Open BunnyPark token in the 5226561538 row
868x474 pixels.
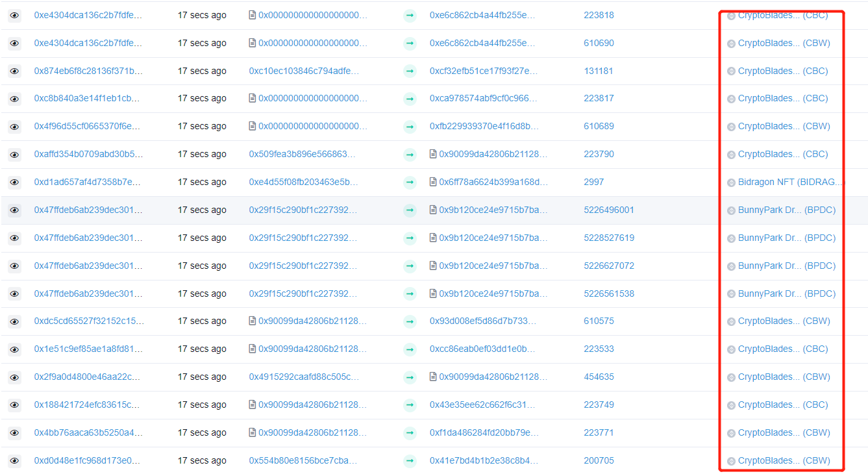coord(787,294)
